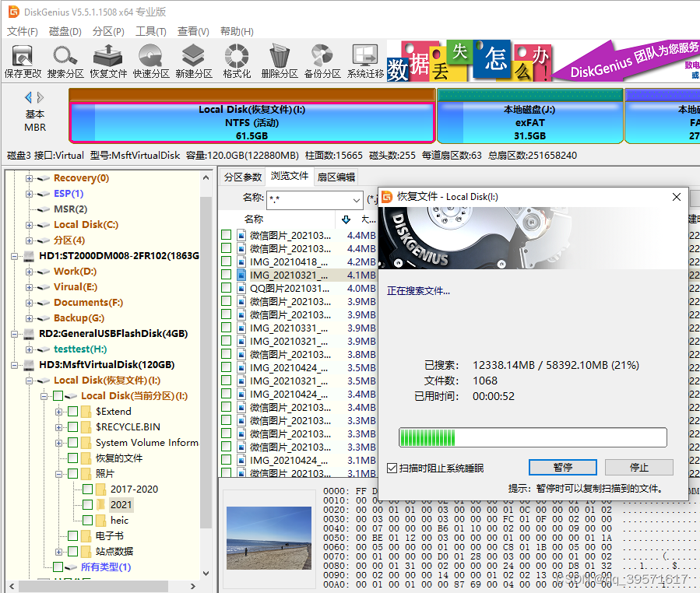The height and width of the screenshot is (593, 700).
Task: Check the box for IMG_20210331 file
Action: tap(227, 328)
